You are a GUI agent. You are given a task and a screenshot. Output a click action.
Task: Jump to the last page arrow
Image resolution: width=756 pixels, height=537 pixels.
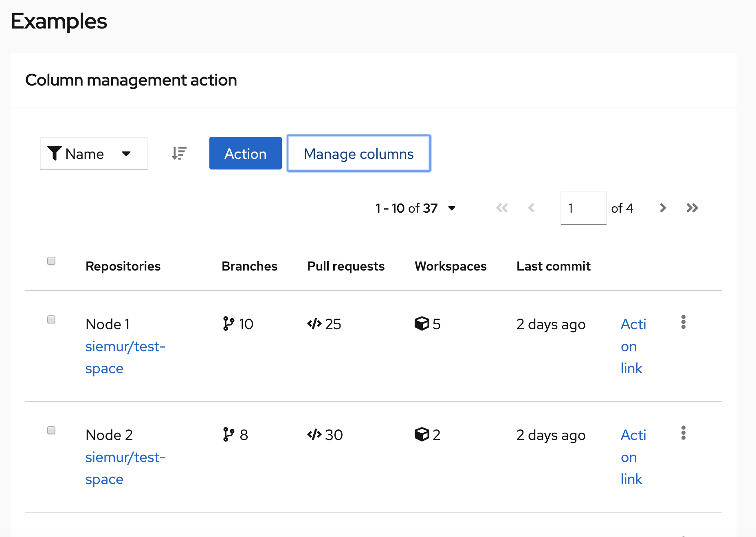(x=692, y=208)
